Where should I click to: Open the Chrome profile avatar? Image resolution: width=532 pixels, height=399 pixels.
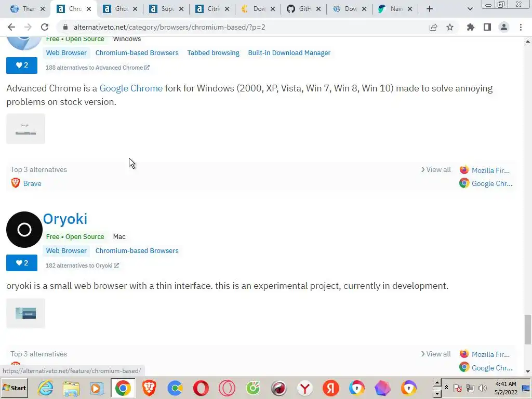(504, 27)
